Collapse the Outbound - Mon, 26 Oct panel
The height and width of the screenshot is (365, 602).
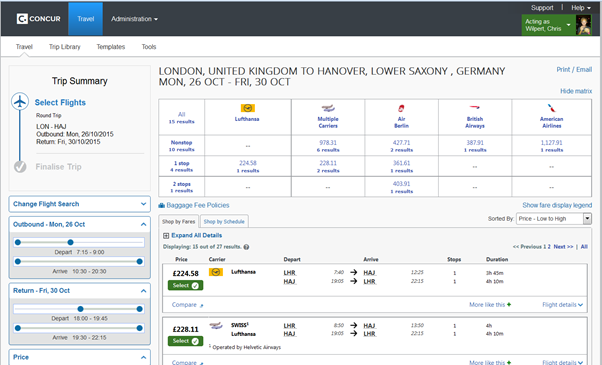pos(144,225)
